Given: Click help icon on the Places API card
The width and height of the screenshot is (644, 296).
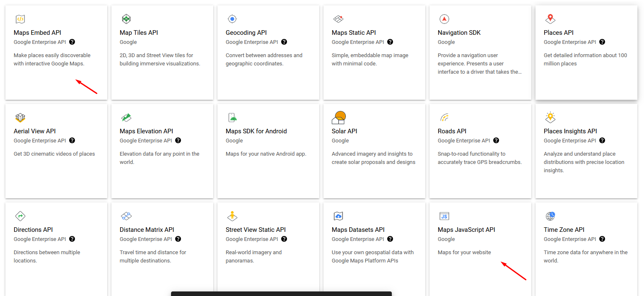Looking at the screenshot, I should 602,42.
